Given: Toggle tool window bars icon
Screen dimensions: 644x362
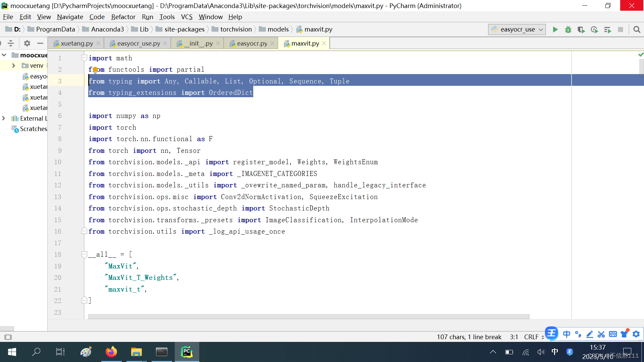Looking at the screenshot, I should pyautogui.click(x=8, y=337).
